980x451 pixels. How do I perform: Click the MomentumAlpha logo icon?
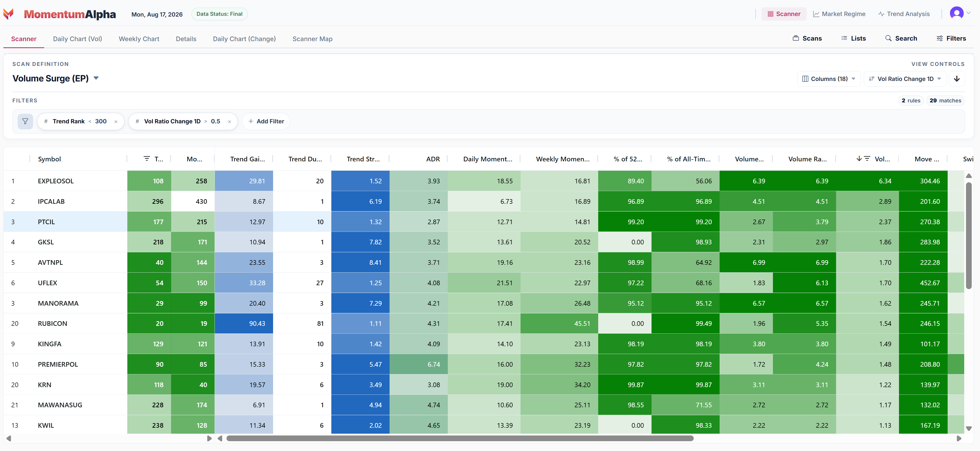click(8, 14)
